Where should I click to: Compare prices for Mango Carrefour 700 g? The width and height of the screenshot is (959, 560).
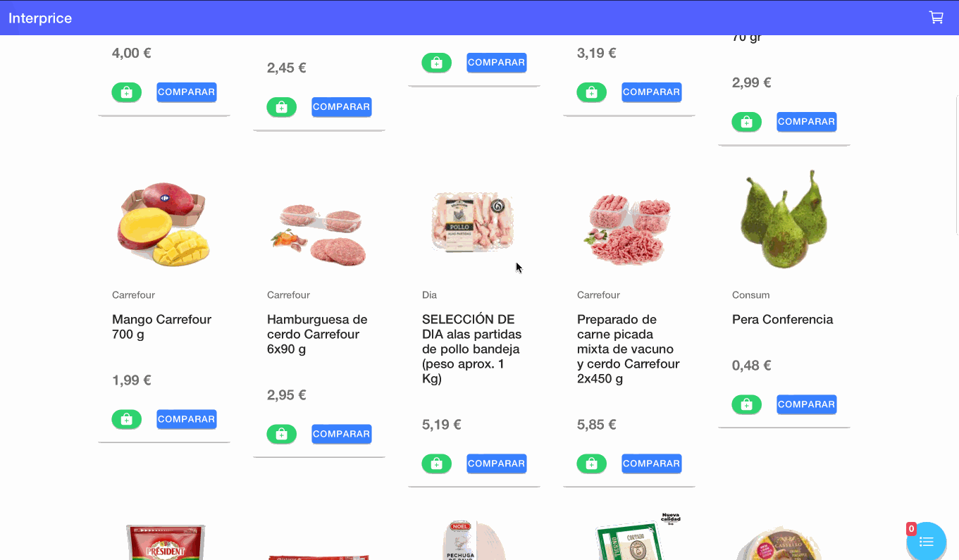(187, 419)
